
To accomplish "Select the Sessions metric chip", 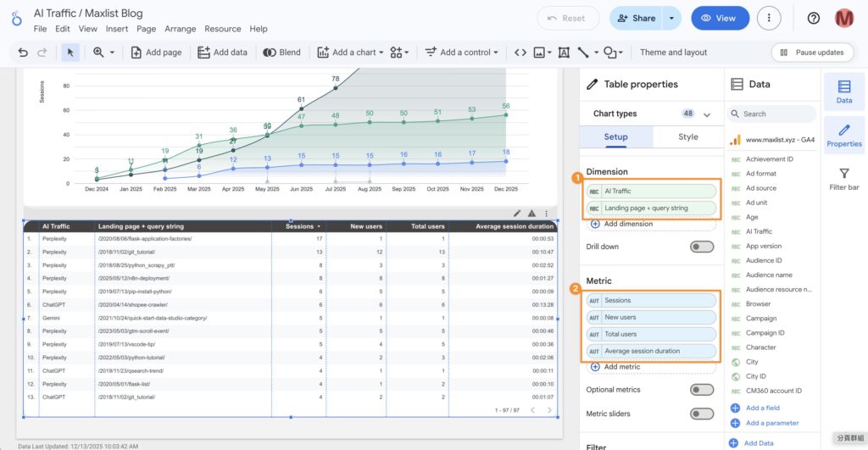I will tap(651, 300).
